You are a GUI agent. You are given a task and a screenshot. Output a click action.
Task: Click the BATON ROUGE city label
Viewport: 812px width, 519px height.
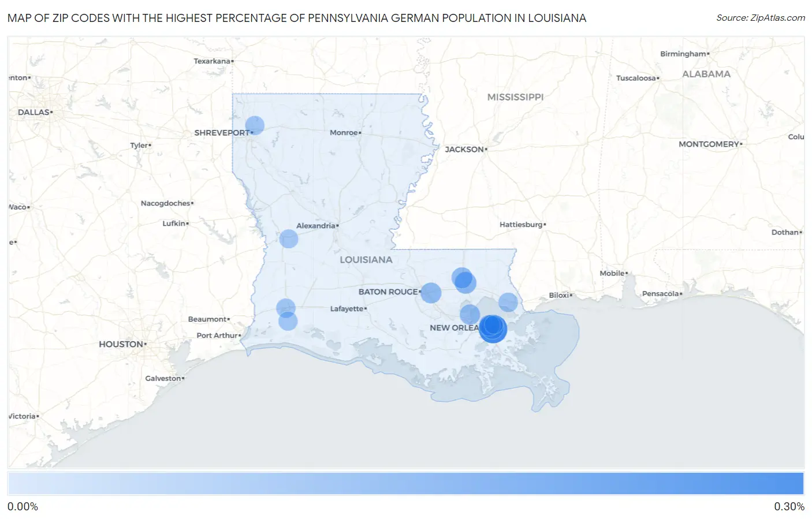coord(388,292)
